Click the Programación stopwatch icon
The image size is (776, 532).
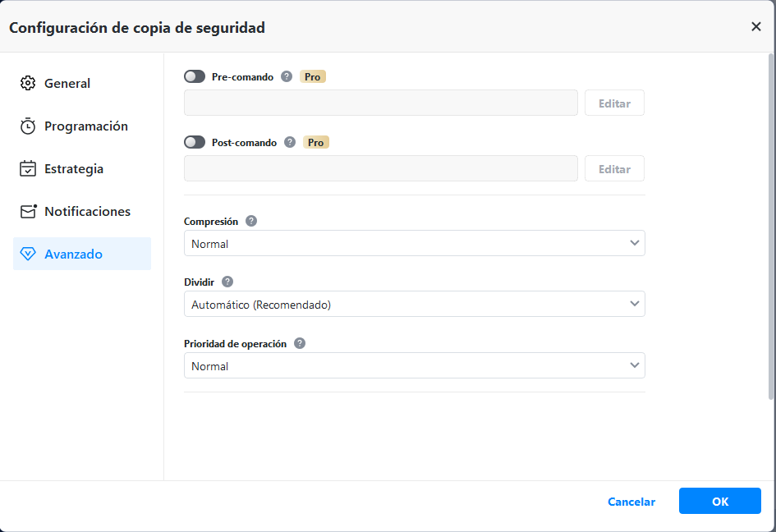(28, 126)
